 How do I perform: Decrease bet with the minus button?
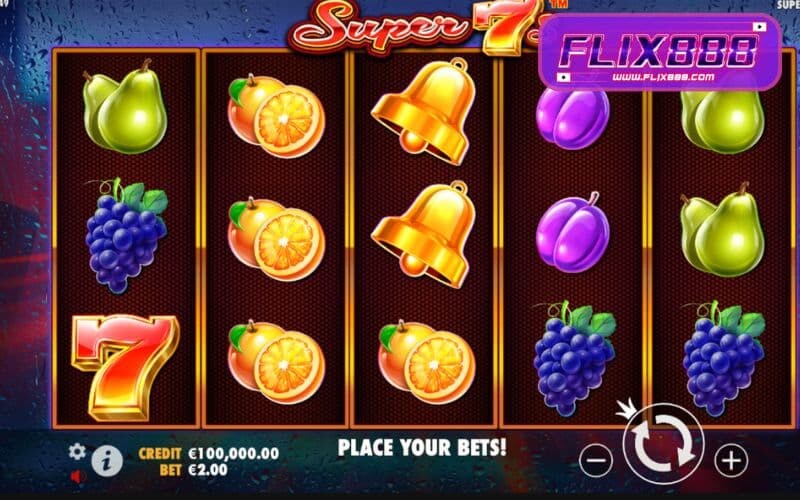596,460
